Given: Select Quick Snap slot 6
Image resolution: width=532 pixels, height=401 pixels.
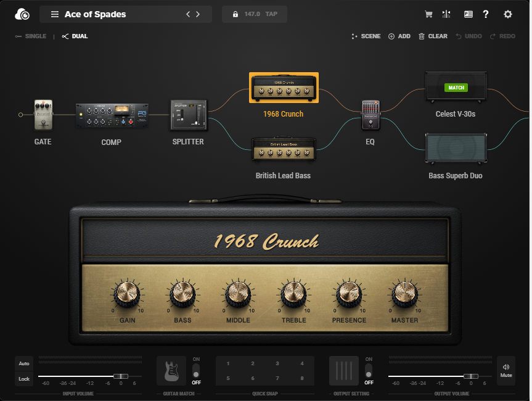Looking at the screenshot, I should coord(253,378).
